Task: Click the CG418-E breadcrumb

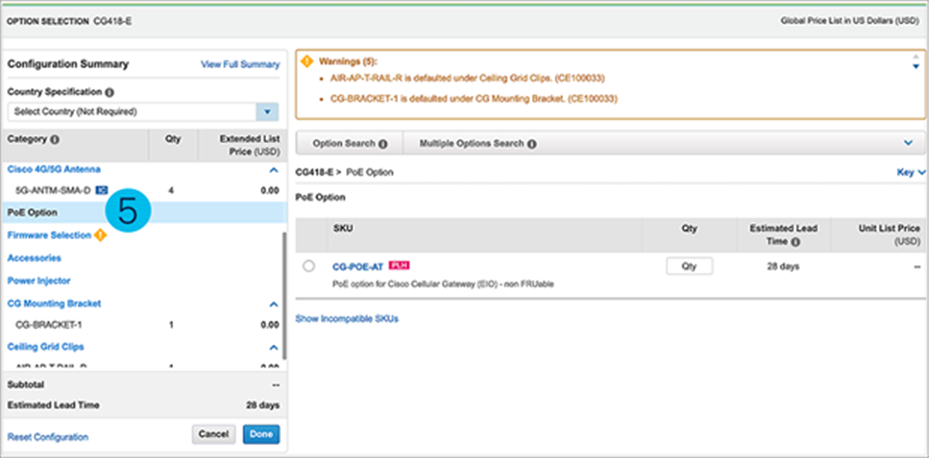Action: pyautogui.click(x=315, y=172)
